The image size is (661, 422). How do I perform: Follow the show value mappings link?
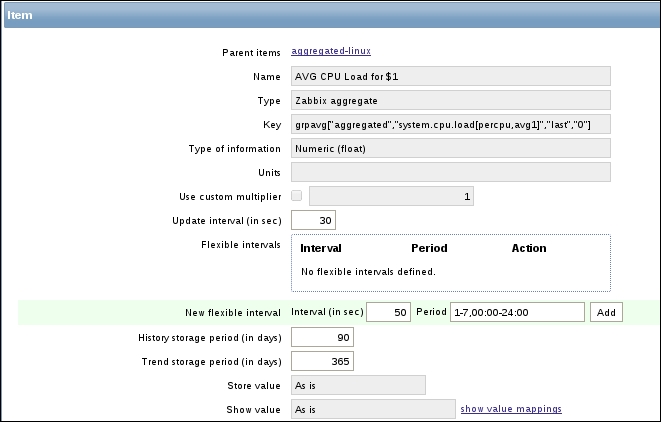coord(510,409)
